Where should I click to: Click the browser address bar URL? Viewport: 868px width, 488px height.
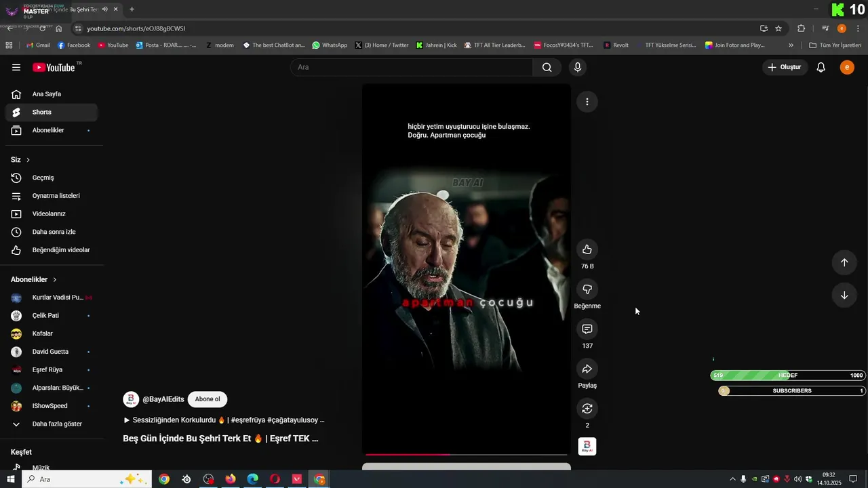136,28
